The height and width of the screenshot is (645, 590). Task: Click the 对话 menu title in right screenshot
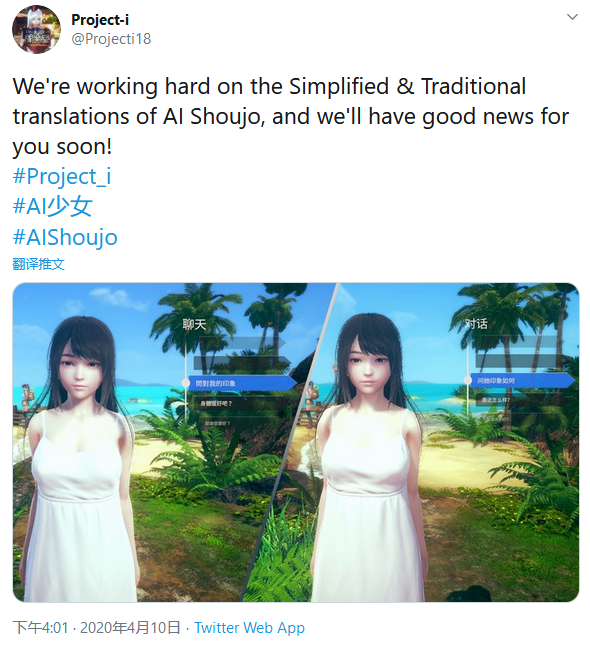point(476,324)
